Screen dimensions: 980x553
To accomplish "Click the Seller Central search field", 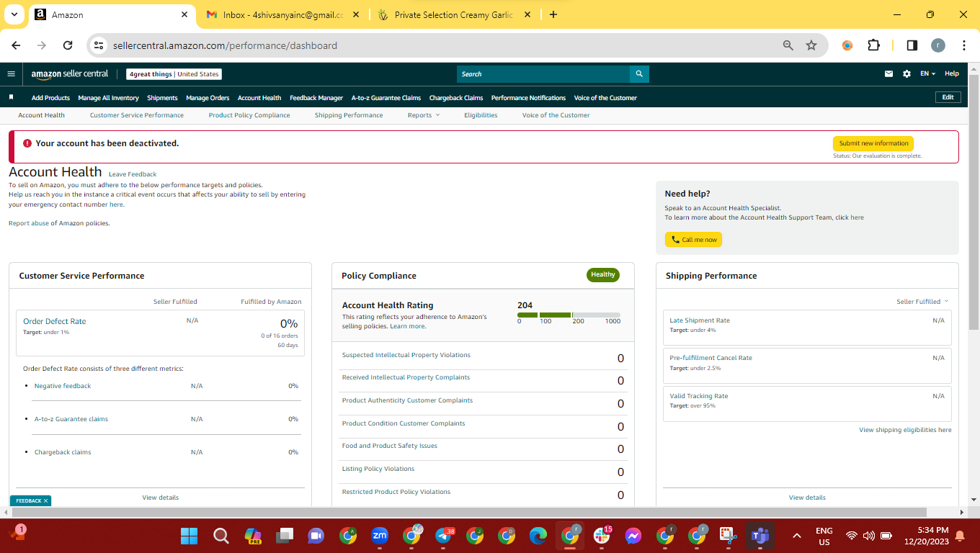I will 543,74.
